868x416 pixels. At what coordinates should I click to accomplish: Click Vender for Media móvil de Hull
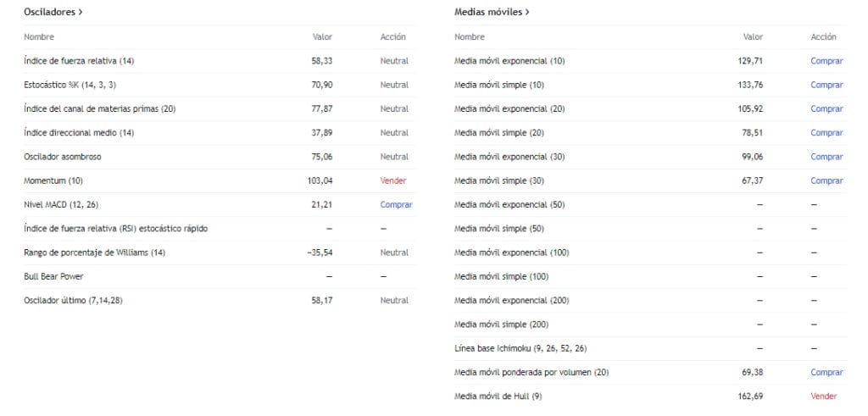823,397
